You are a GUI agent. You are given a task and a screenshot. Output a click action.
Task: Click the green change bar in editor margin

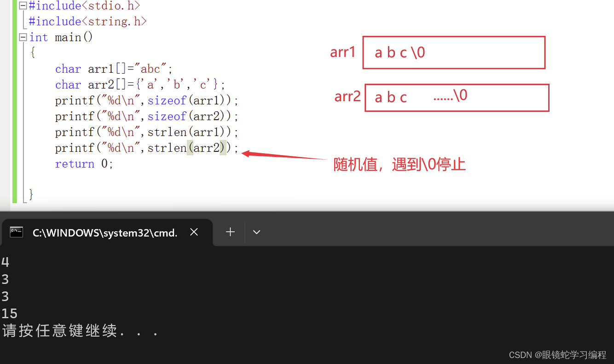(x=14, y=101)
